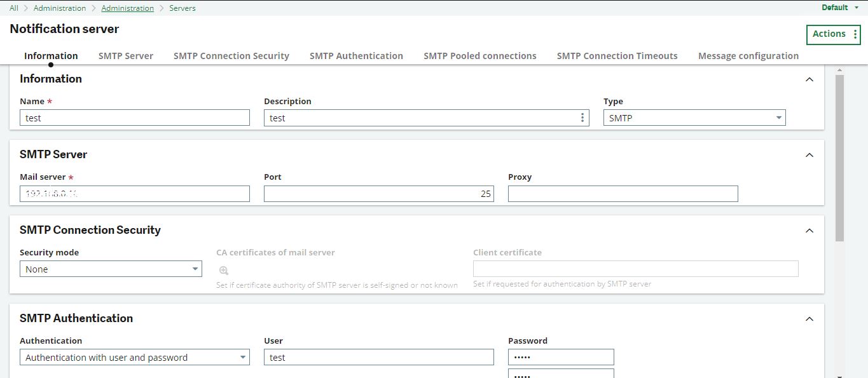Go to the Message configuration tab
The image size is (868, 378).
tap(748, 56)
